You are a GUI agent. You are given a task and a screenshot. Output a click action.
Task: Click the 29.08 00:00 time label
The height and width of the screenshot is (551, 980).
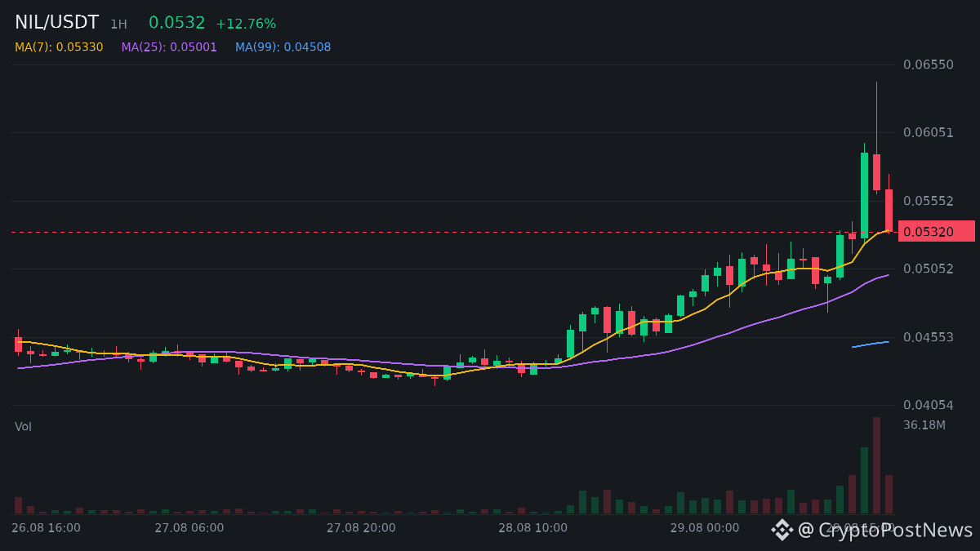[x=705, y=528]
